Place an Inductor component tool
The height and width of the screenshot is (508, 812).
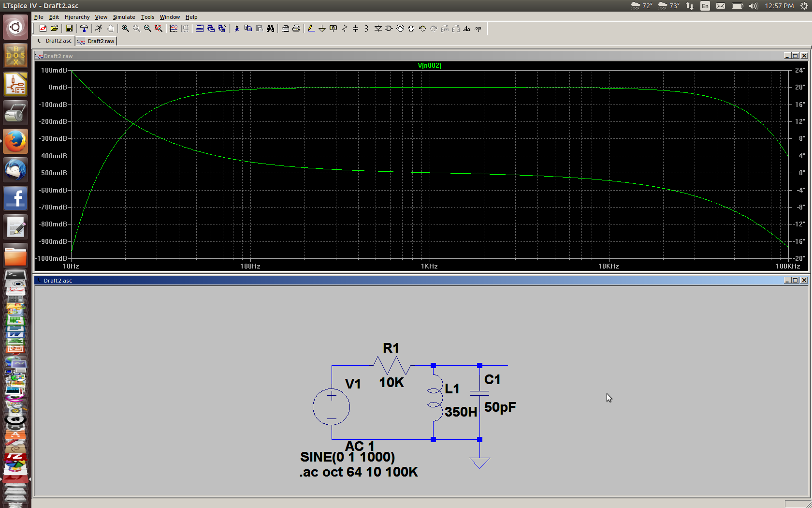point(366,29)
